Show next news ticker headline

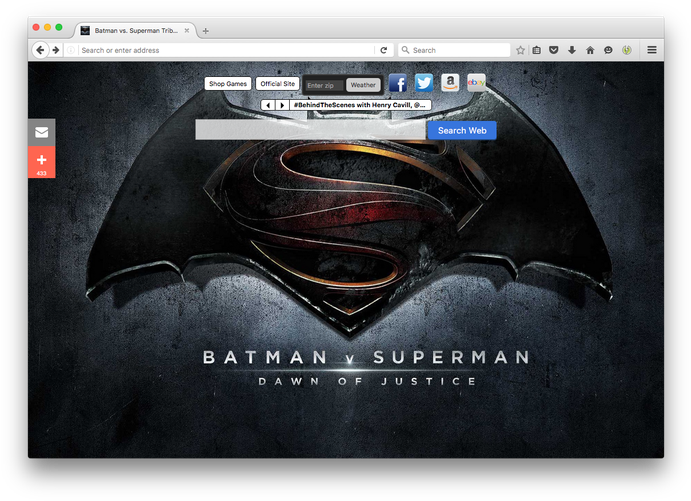point(282,105)
